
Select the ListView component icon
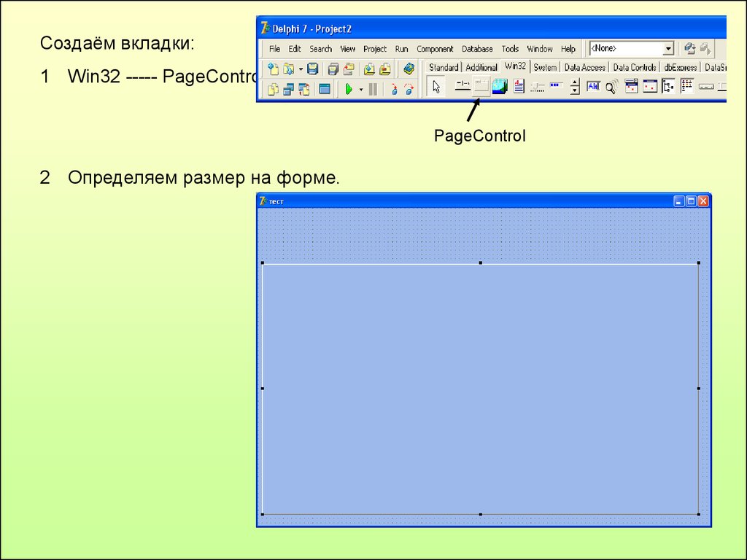pyautogui.click(x=687, y=86)
